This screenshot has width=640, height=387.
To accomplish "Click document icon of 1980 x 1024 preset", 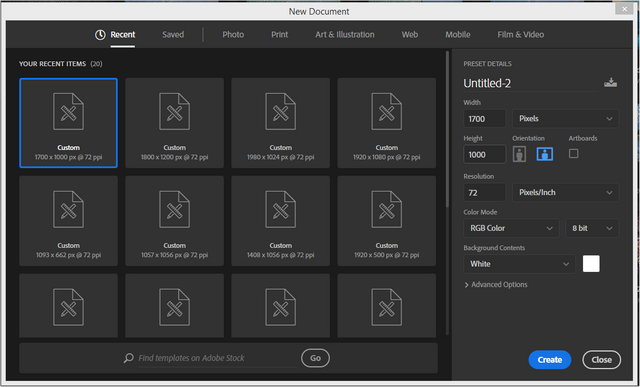I will 280,111.
